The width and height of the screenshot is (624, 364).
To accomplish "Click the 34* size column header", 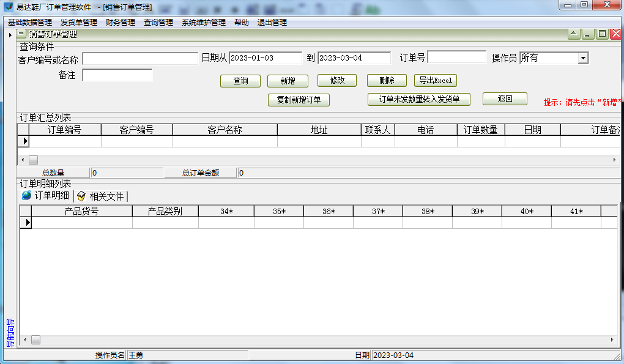I will [226, 211].
